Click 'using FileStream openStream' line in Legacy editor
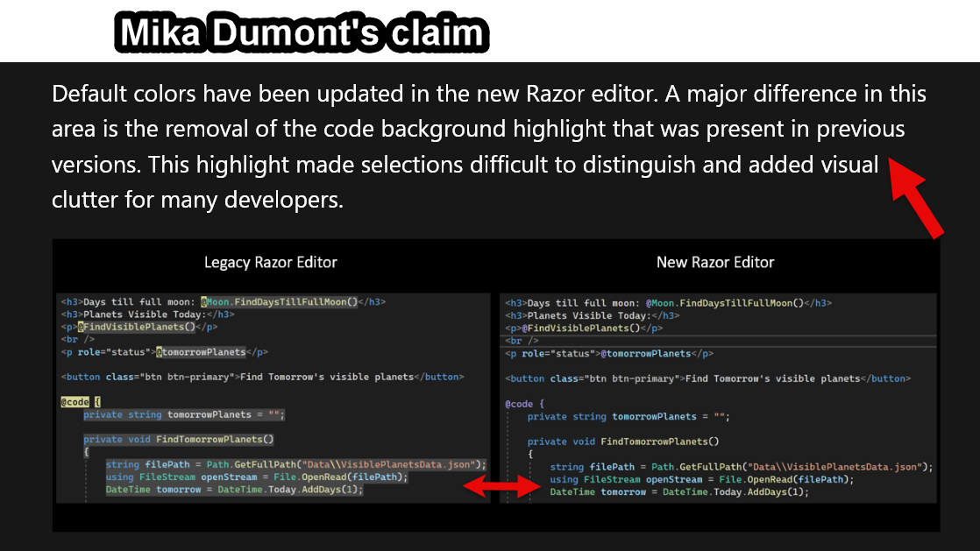This screenshot has height=551, width=980. tap(256, 477)
